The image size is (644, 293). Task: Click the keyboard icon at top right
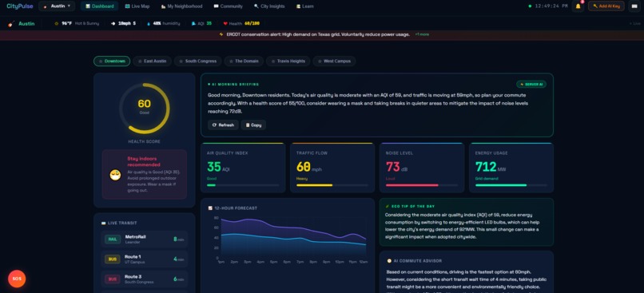[634, 6]
